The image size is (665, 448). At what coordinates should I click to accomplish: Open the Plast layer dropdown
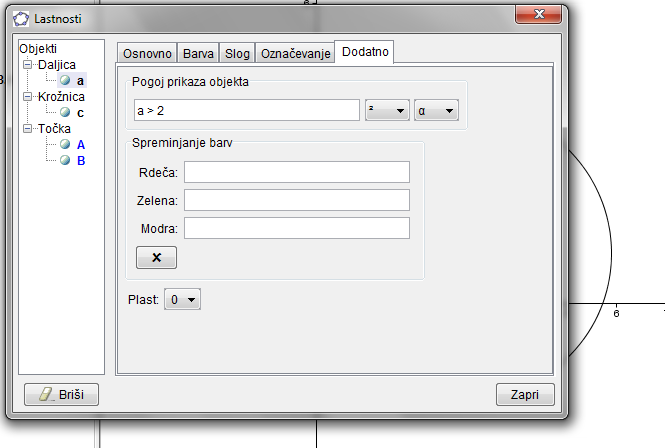click(x=182, y=299)
